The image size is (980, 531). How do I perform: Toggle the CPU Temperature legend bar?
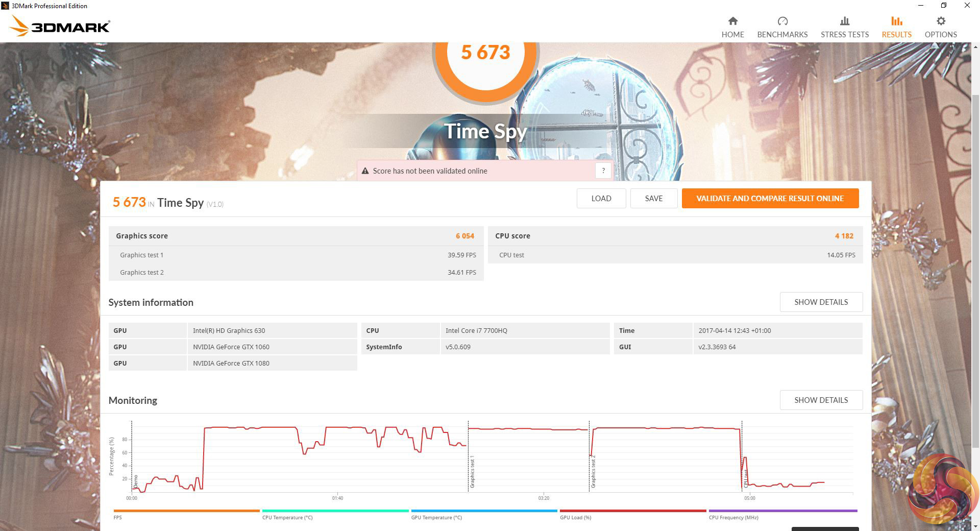click(x=335, y=511)
